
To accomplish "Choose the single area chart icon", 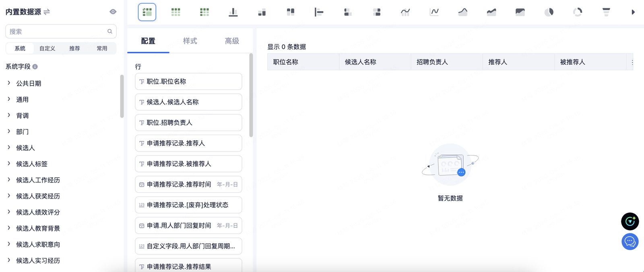I will (463, 12).
